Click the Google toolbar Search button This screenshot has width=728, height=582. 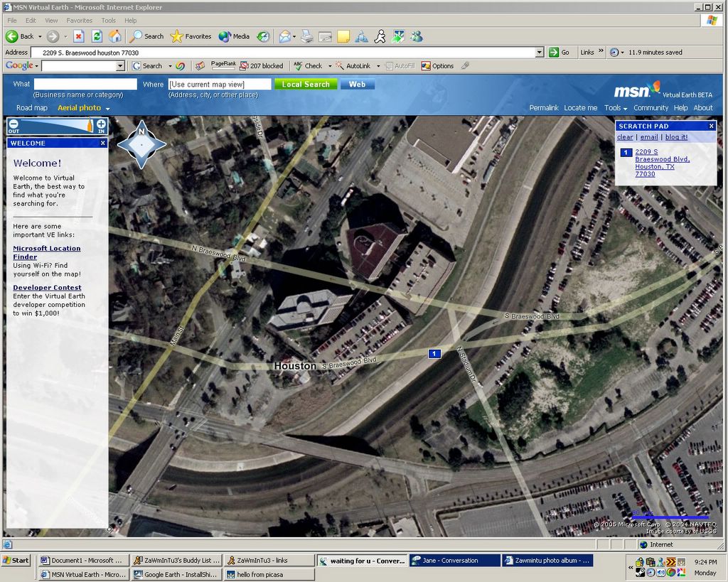(x=147, y=66)
